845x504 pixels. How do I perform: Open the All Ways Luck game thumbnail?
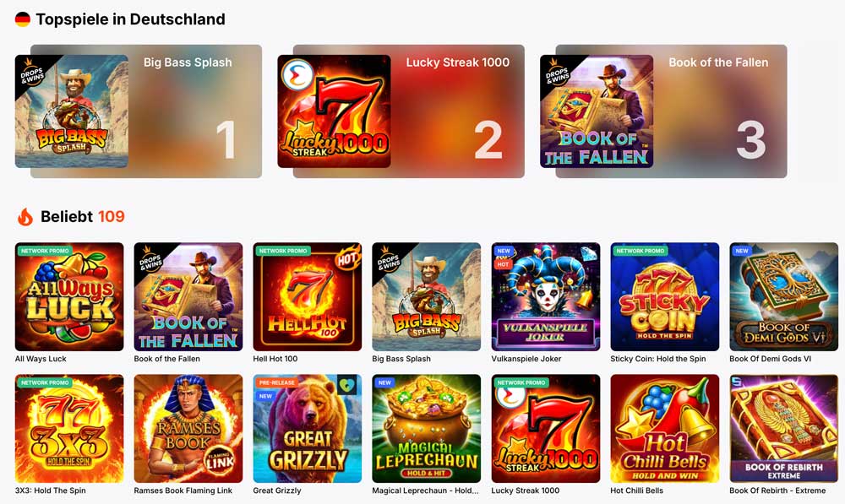[69, 296]
